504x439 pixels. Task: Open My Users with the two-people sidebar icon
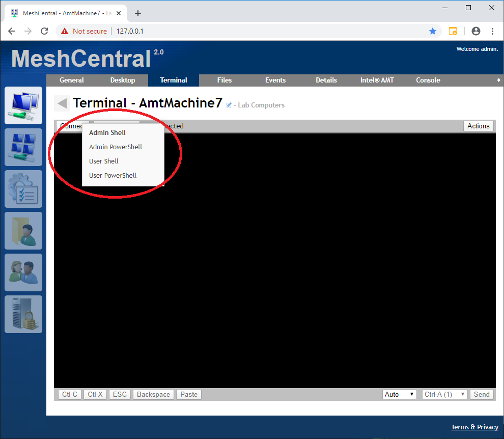(23, 272)
